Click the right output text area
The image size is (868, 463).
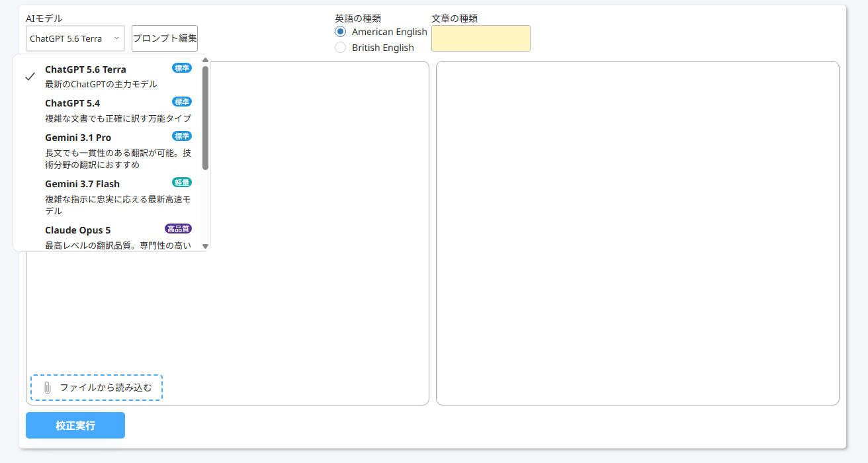pyautogui.click(x=638, y=233)
